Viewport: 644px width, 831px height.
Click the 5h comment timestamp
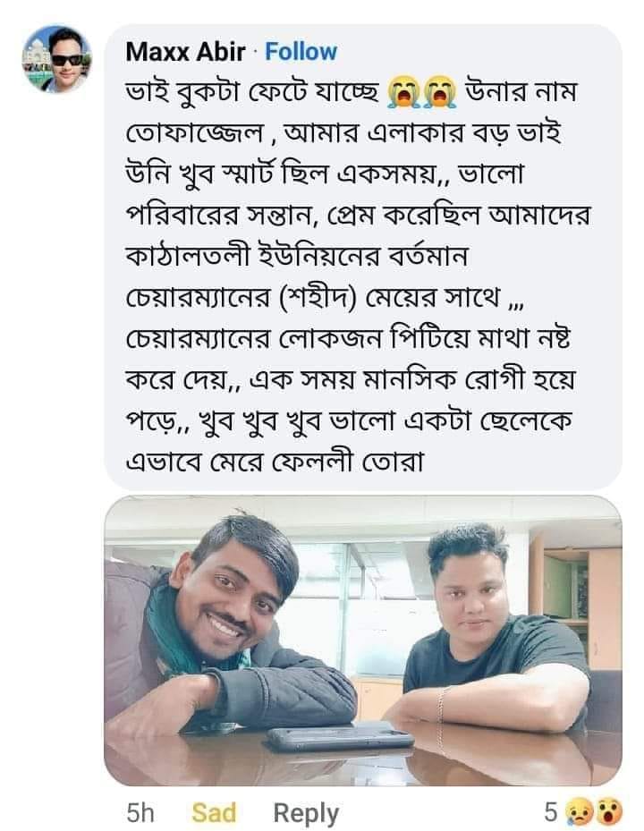tap(140, 812)
